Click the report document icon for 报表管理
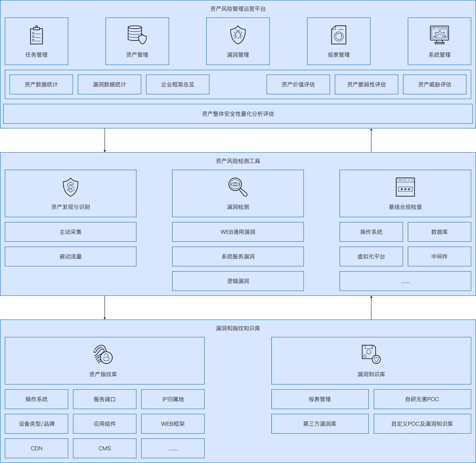 tap(339, 35)
